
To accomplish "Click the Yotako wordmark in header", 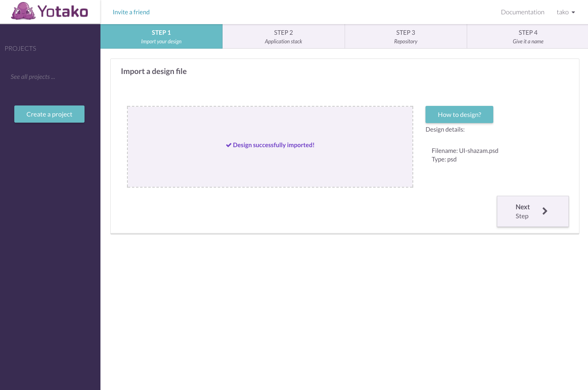I will (63, 11).
